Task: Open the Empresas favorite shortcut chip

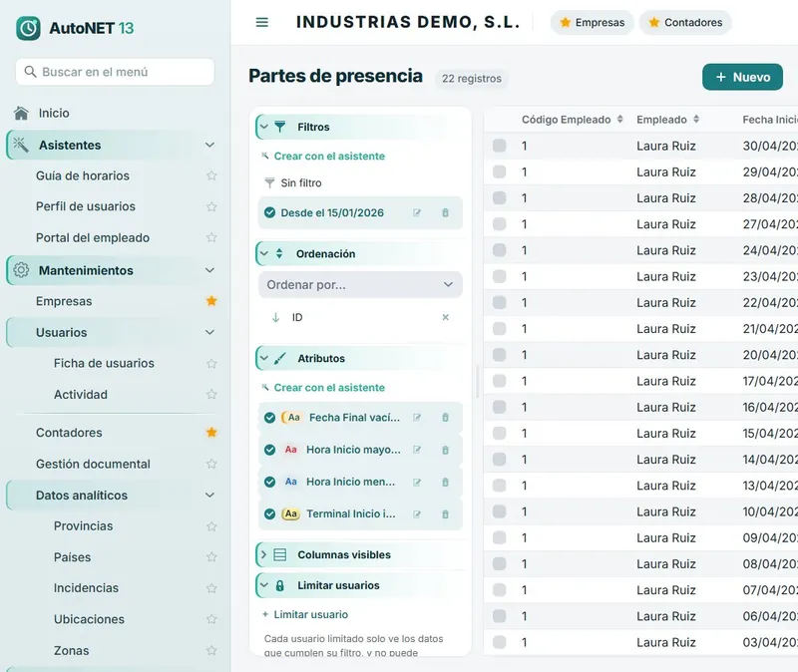Action: point(592,22)
